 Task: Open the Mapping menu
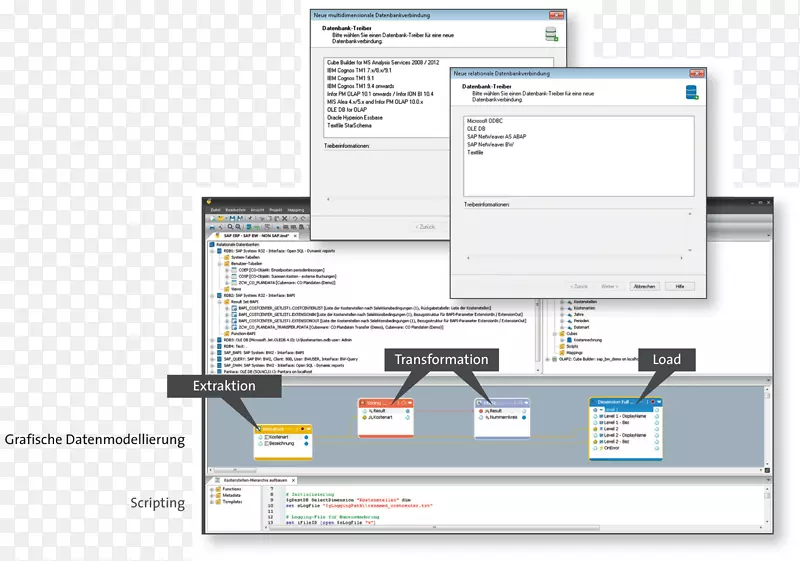click(x=296, y=210)
